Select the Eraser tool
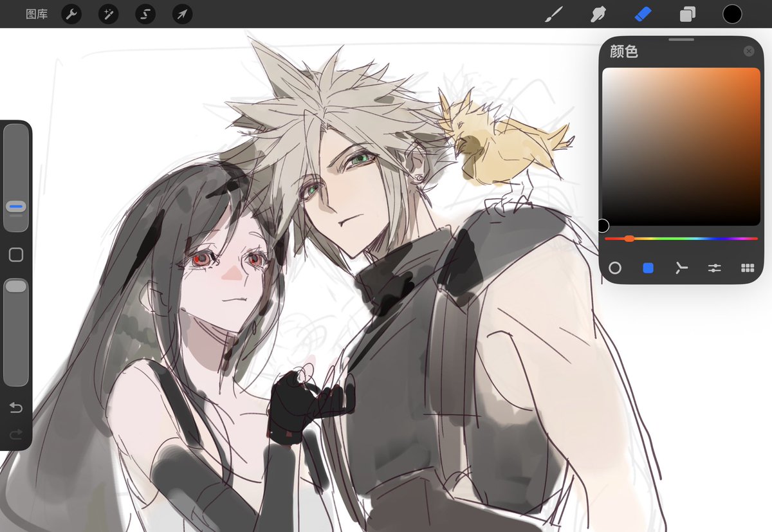This screenshot has width=772, height=532. 643,14
